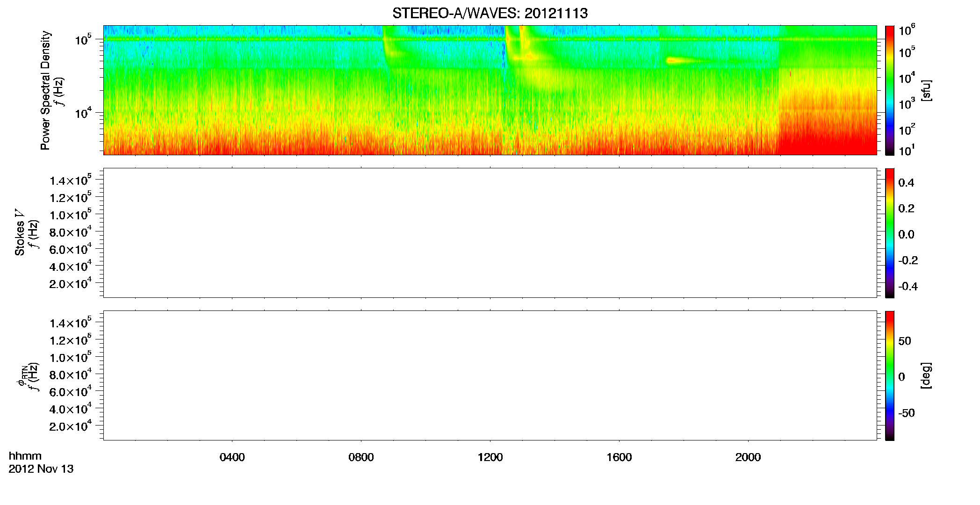Click the empty phi RTN plot panel
The height and width of the screenshot is (505, 980).
point(490,375)
